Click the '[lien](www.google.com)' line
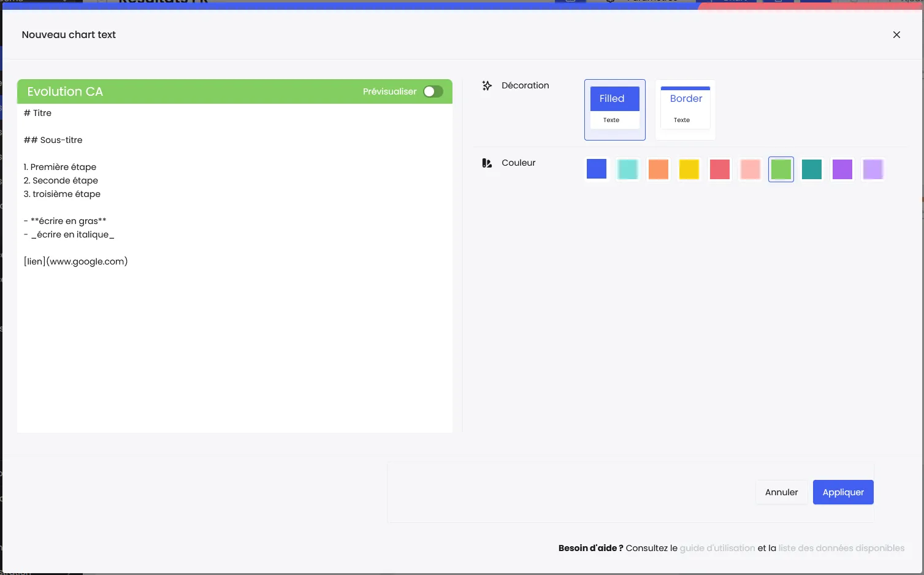Screen dimensions: 924x575 tap(75, 261)
